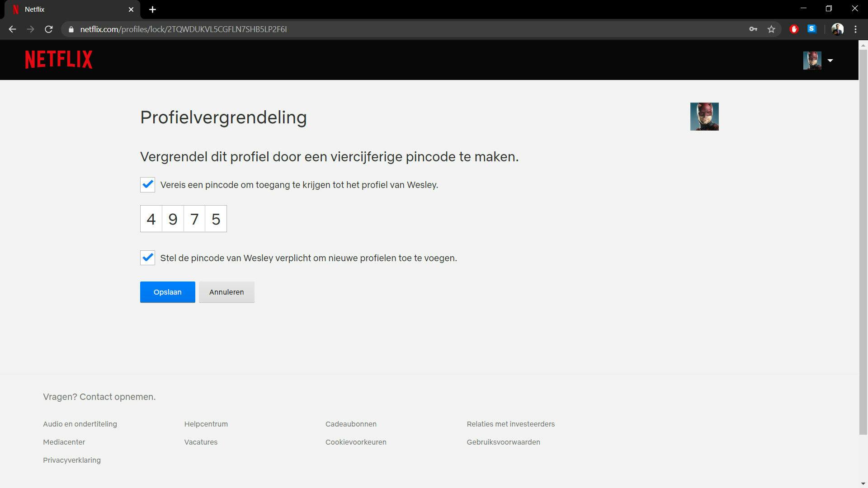The width and height of the screenshot is (868, 488).
Task: Click the first pincode digit field
Action: (151, 219)
